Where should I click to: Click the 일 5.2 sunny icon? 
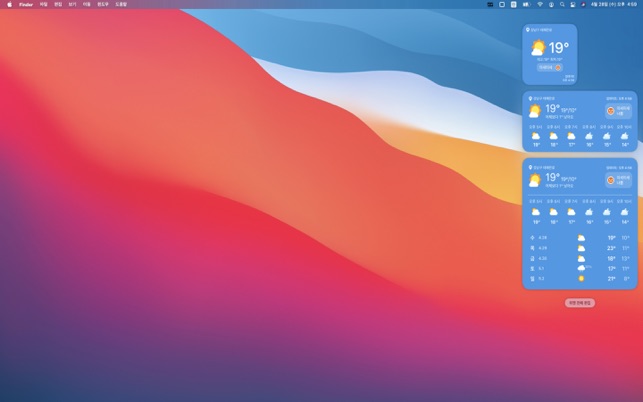coord(581,279)
